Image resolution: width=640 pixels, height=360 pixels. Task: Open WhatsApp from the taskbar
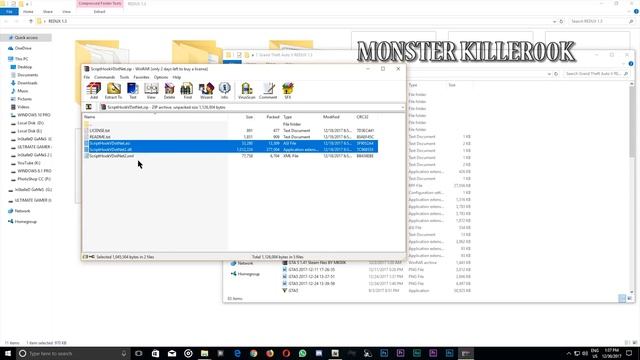click(302, 353)
